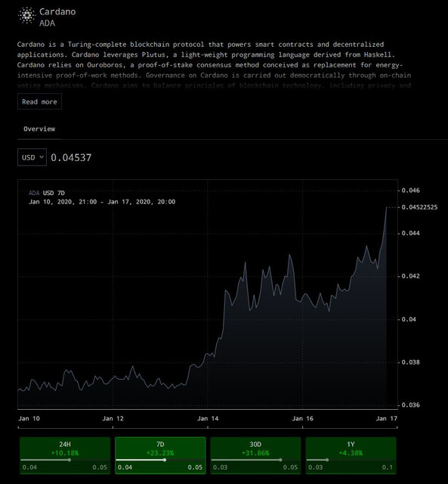Screen dimensions: 448x484
Task: Click the 0.038 y-axis label
Action: pyautogui.click(x=410, y=362)
